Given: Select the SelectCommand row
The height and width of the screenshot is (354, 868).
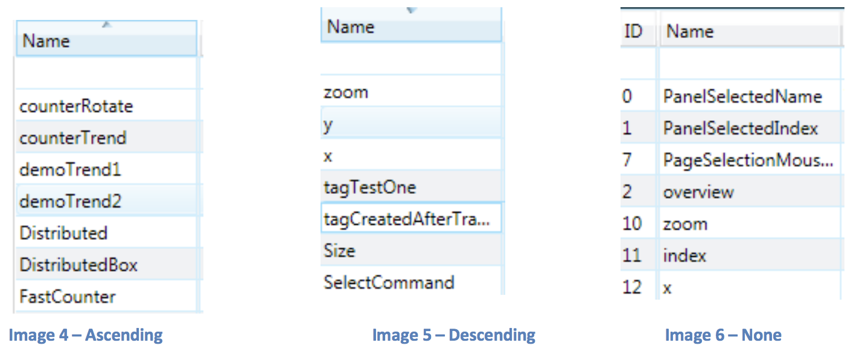Looking at the screenshot, I should click(x=389, y=282).
